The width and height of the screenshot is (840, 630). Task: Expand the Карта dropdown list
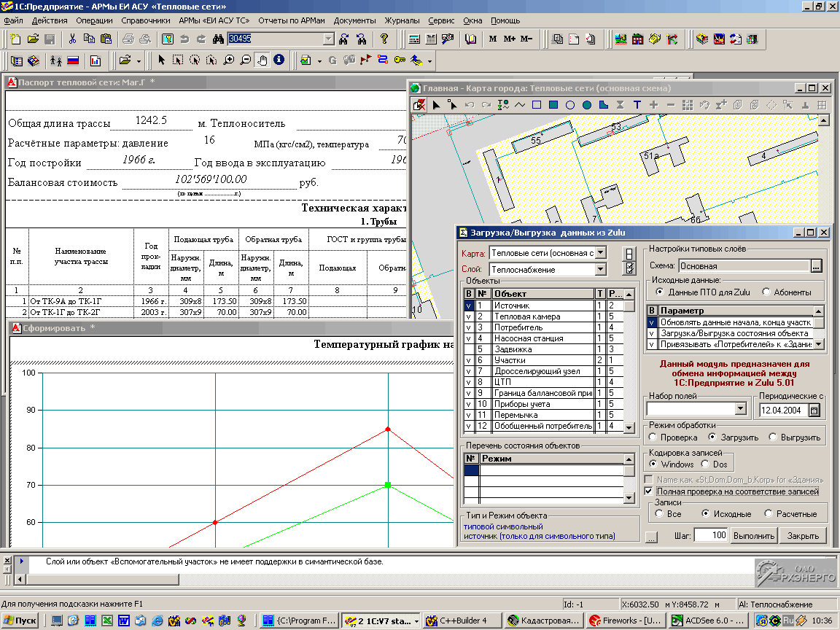tap(600, 253)
